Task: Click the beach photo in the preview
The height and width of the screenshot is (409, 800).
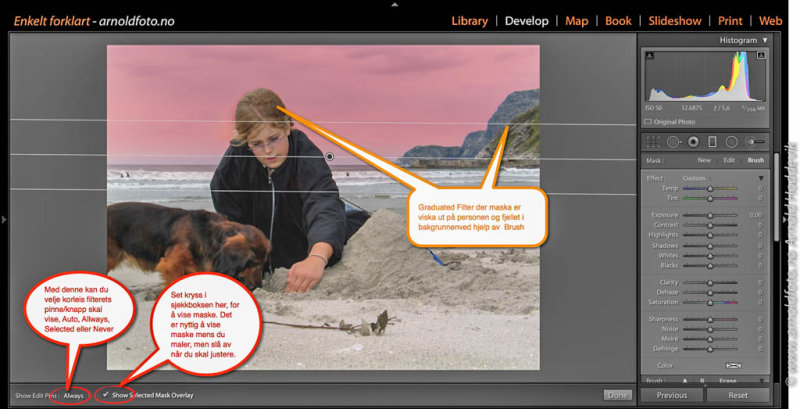Action: click(323, 207)
